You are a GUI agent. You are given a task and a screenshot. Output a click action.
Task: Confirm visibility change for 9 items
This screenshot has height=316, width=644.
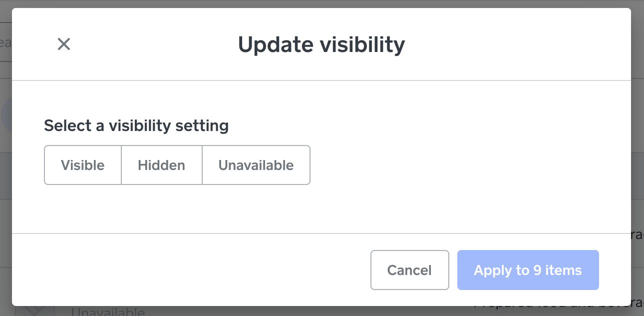(x=528, y=270)
